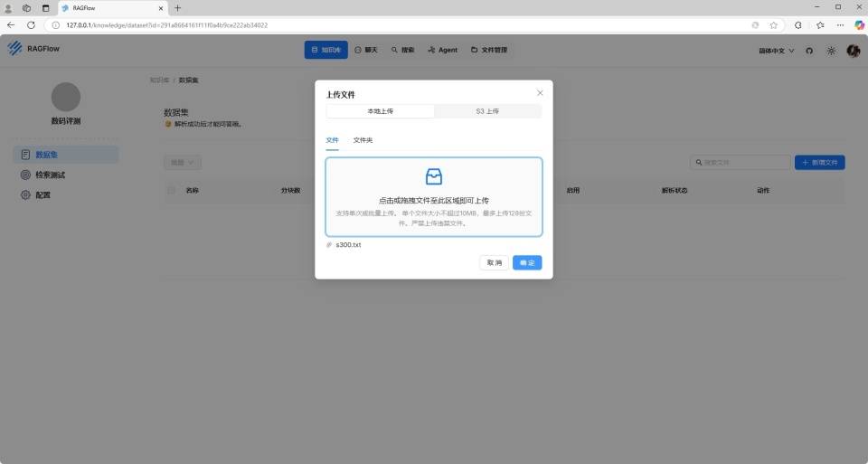The height and width of the screenshot is (464, 868).
Task: Click the 名称 column header
Action: [x=192, y=191]
